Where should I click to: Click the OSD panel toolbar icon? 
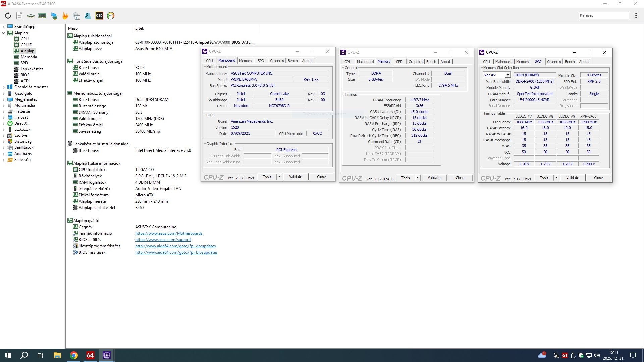99,16
